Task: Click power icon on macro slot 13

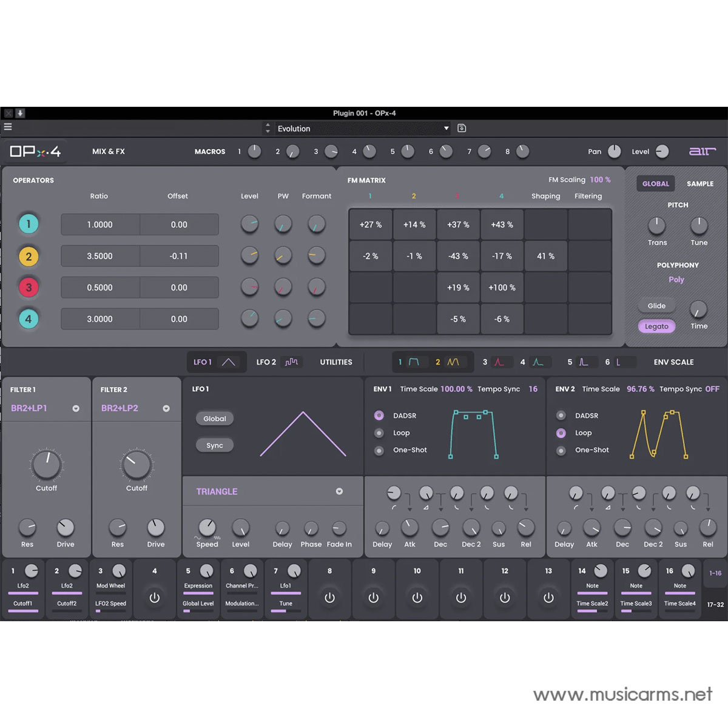Action: pyautogui.click(x=548, y=598)
